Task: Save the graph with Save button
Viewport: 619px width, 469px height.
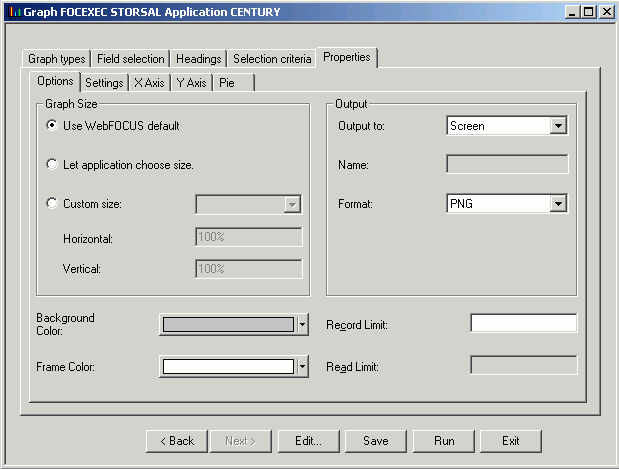Action: point(376,441)
